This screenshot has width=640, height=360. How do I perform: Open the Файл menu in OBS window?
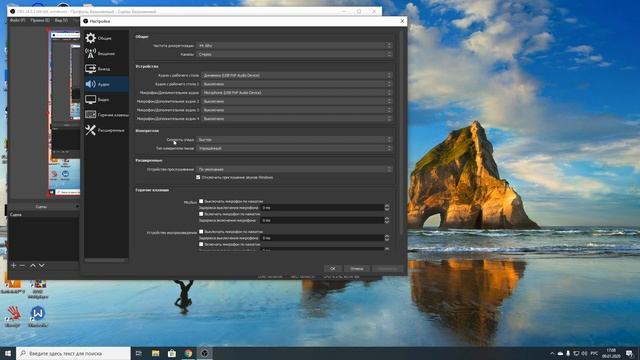click(x=18, y=20)
